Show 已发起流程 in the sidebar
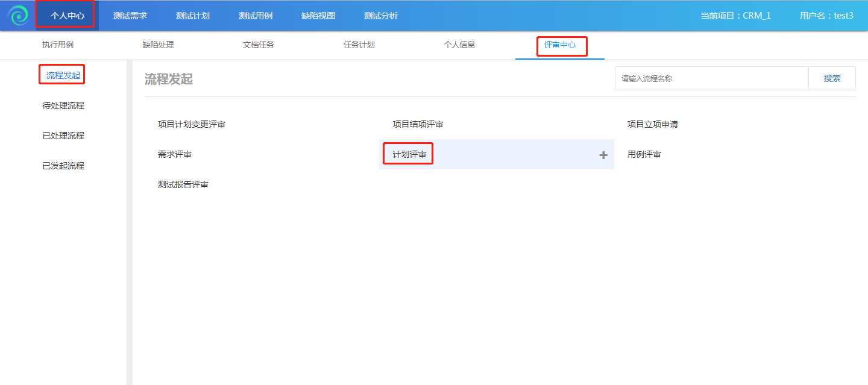 63,166
